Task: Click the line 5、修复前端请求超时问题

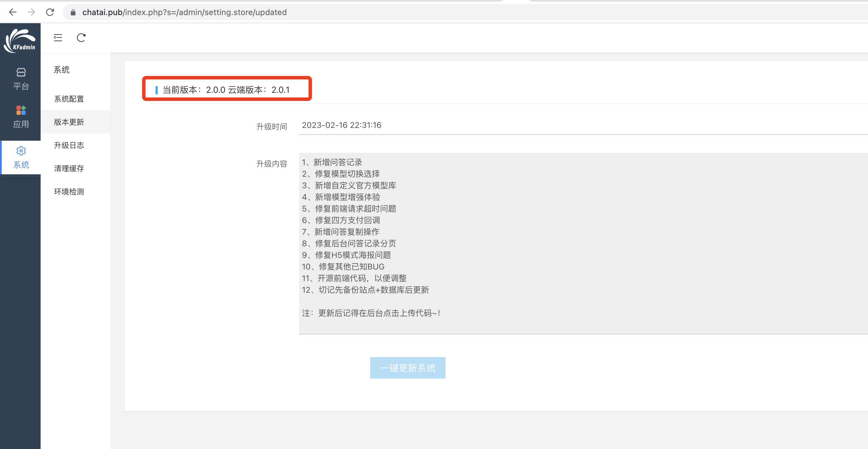Action: 349,209
